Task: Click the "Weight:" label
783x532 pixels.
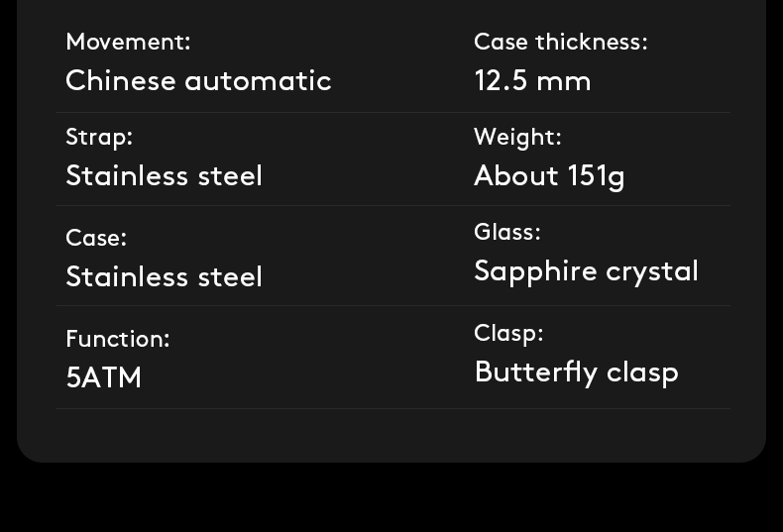Action: [x=517, y=137]
